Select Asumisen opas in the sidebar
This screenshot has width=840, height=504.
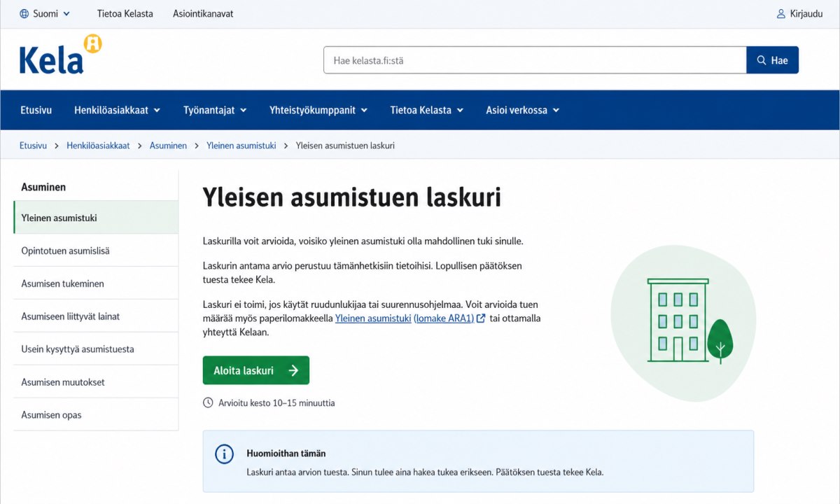point(96,414)
